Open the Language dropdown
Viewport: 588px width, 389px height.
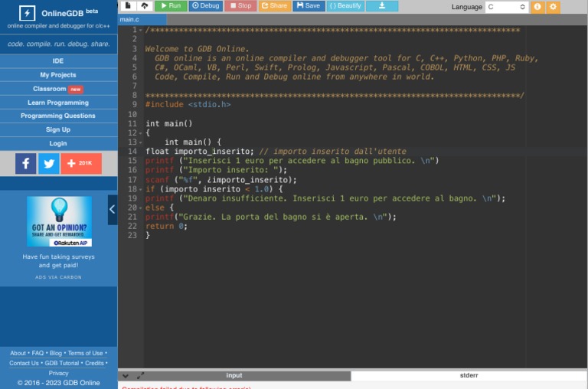tap(507, 7)
